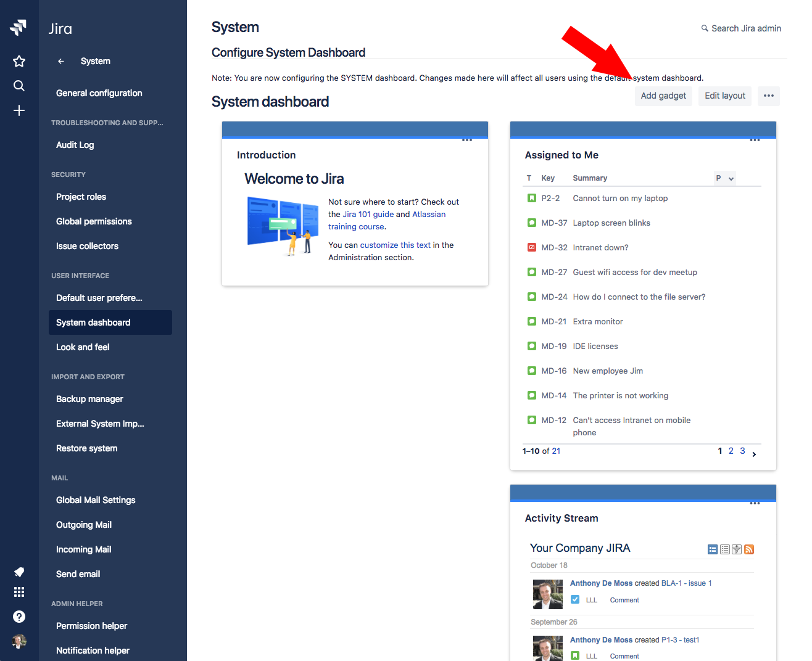Click the create plus icon

pyautogui.click(x=19, y=110)
